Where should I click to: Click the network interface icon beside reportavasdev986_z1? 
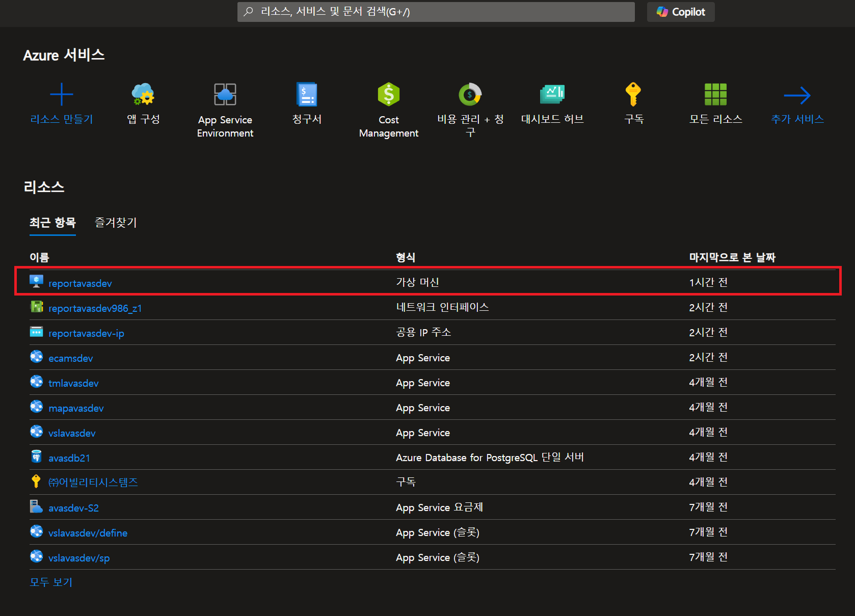pos(37,306)
